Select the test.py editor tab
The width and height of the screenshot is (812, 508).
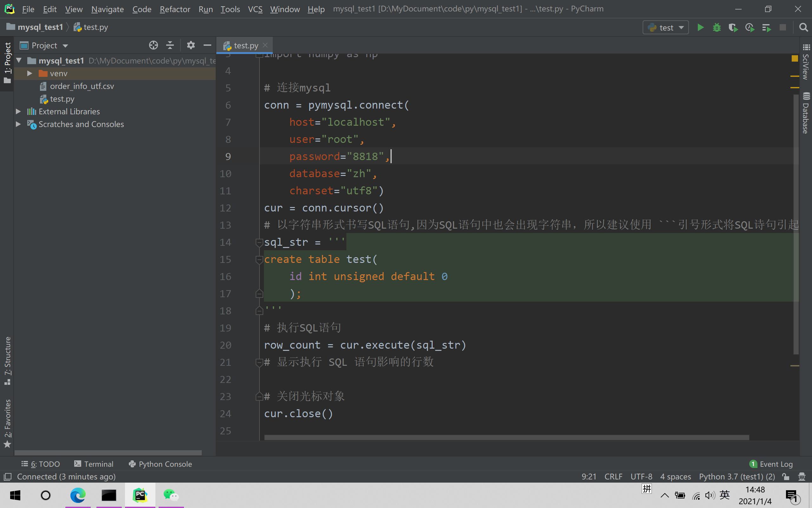245,45
